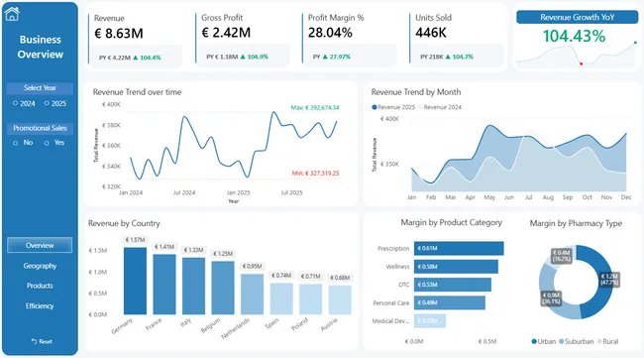The height and width of the screenshot is (358, 644).
Task: Choose No for Promotional Sales
Action: (x=15, y=143)
